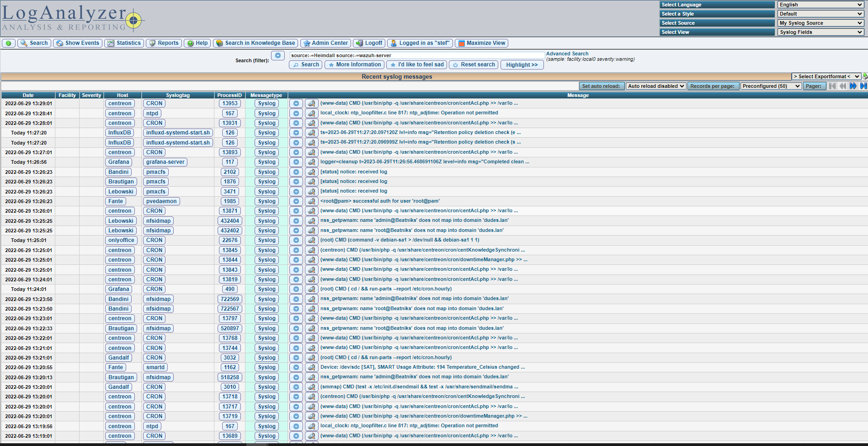The height and width of the screenshot is (446, 868).
Task: Click the Highlight >> button
Action: click(x=522, y=65)
